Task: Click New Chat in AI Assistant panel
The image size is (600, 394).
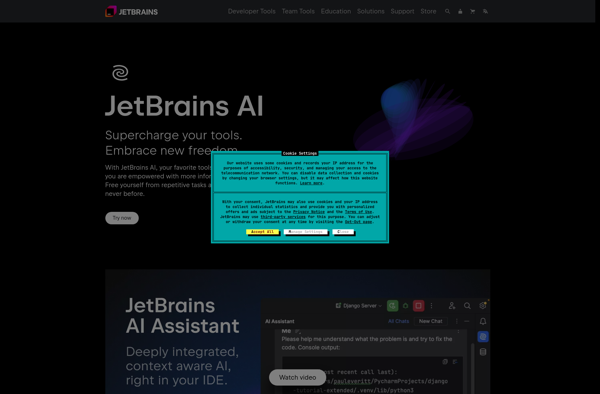Action: [430, 321]
